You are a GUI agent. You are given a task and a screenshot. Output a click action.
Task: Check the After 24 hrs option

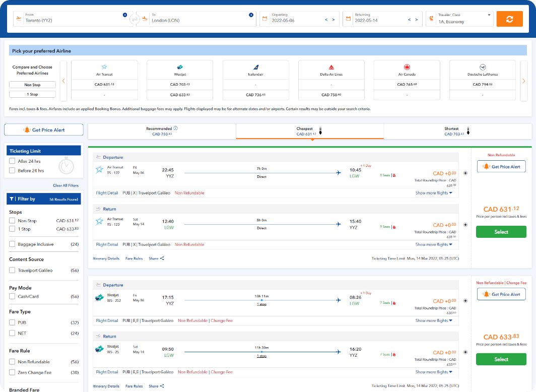[x=12, y=161]
